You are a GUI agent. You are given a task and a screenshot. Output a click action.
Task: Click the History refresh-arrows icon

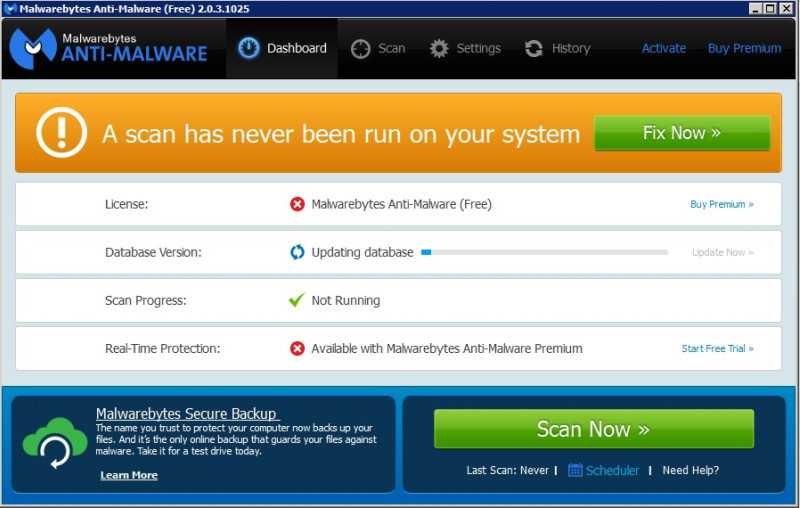[x=534, y=48]
